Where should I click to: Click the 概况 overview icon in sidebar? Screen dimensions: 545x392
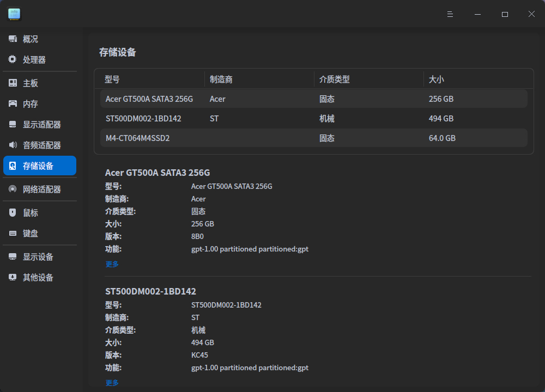click(x=13, y=39)
